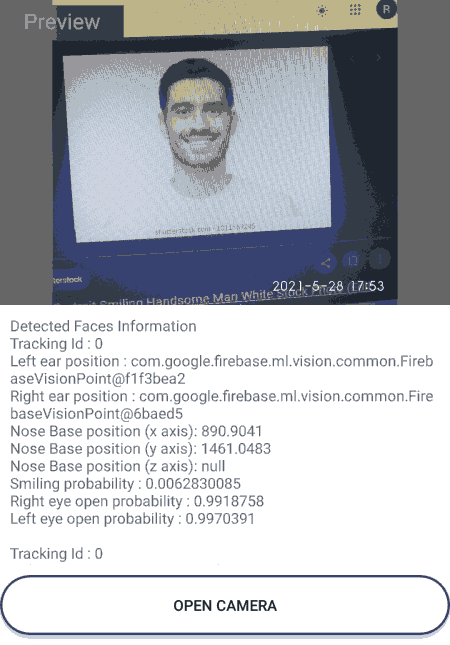Click the Preview label
The width and height of the screenshot is (450, 645).
(62, 22)
